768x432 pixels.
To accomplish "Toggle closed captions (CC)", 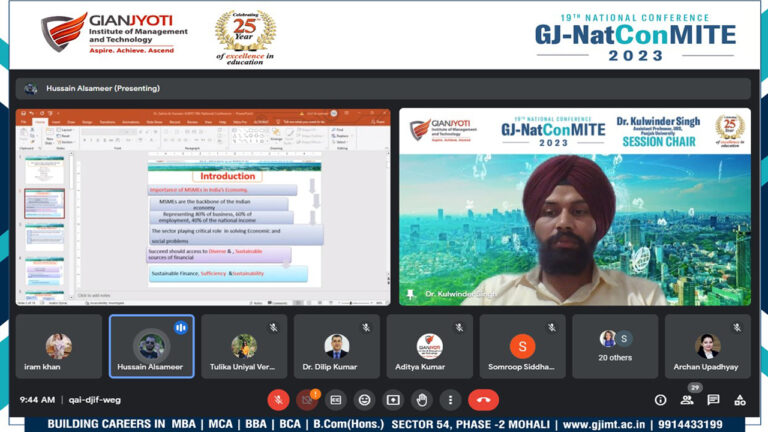I will pos(336,400).
